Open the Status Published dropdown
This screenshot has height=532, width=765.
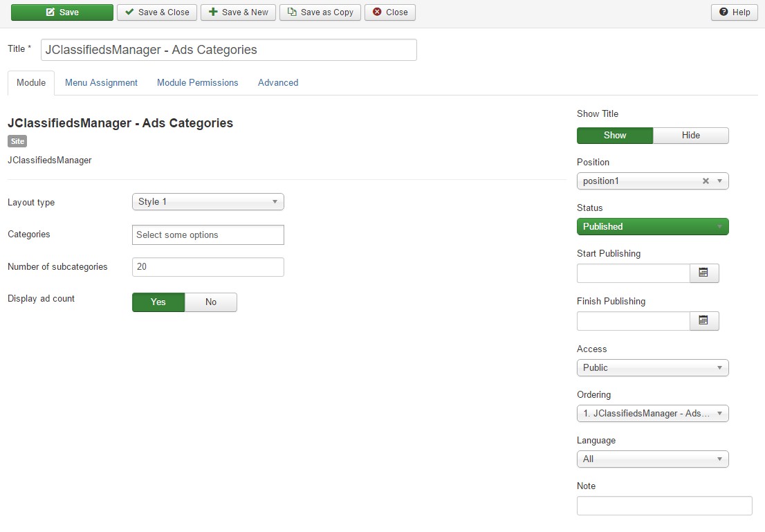pos(652,227)
